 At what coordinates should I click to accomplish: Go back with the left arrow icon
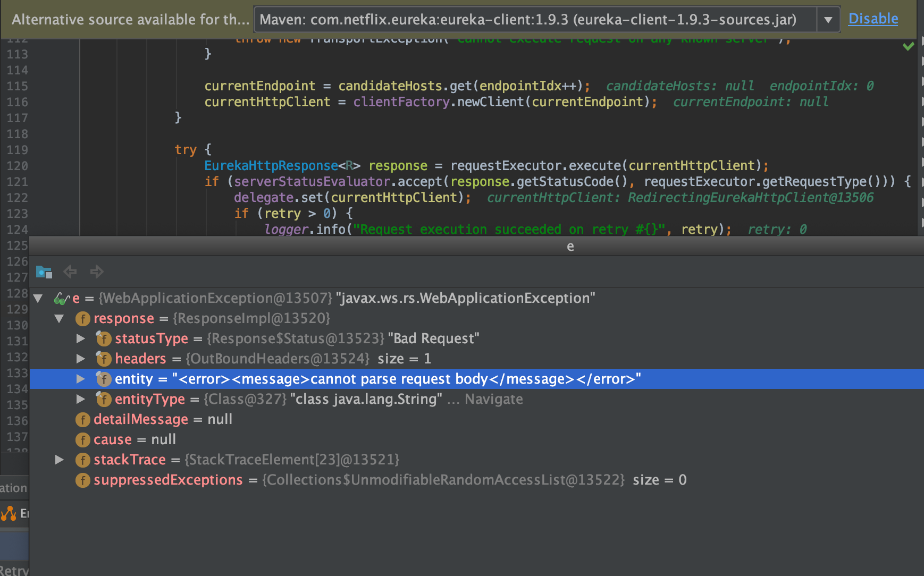70,272
